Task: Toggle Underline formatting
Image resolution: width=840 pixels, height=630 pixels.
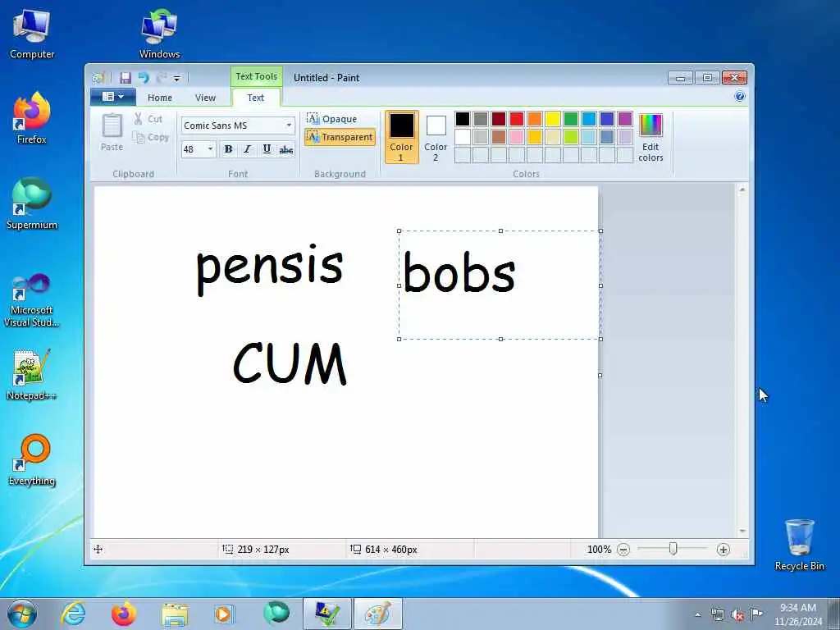Action: [x=267, y=149]
